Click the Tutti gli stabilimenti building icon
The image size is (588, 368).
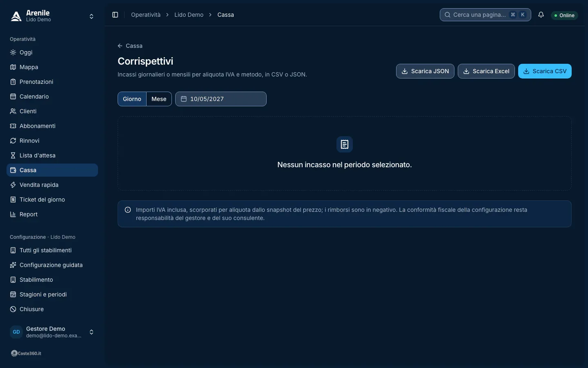pyautogui.click(x=13, y=250)
